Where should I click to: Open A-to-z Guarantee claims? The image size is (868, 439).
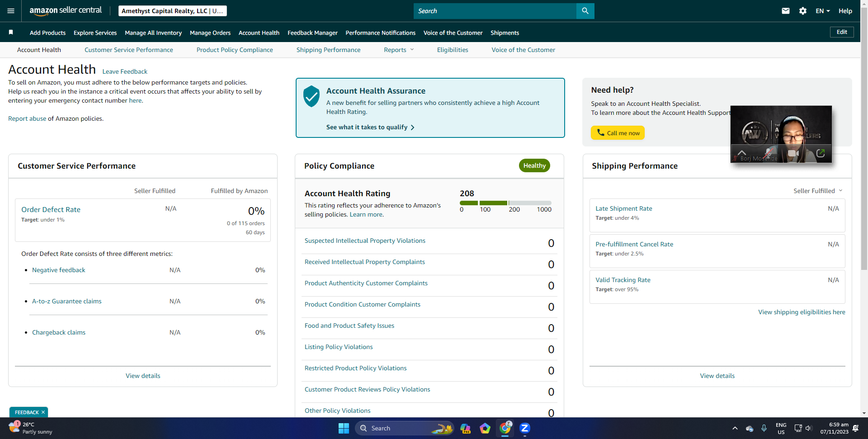coord(67,301)
